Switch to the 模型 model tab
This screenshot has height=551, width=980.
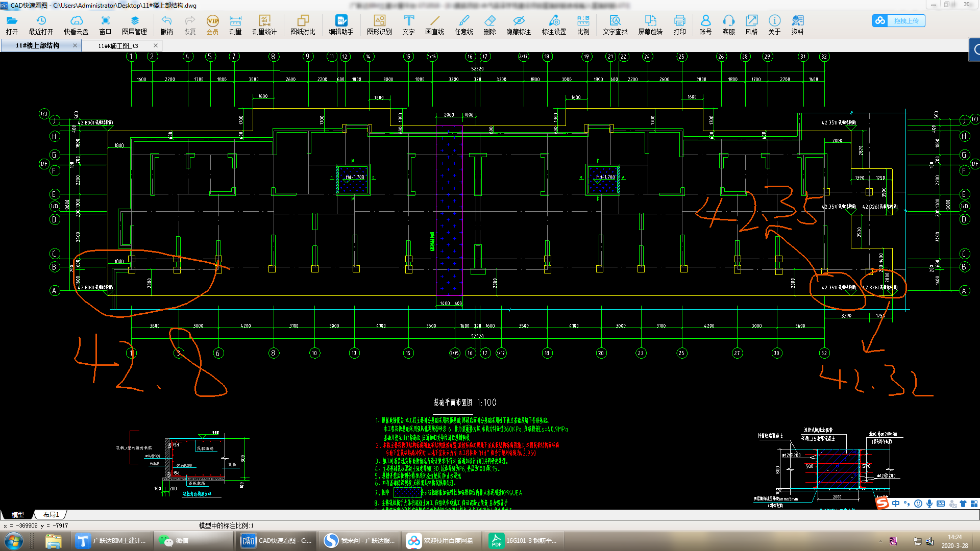point(17,515)
